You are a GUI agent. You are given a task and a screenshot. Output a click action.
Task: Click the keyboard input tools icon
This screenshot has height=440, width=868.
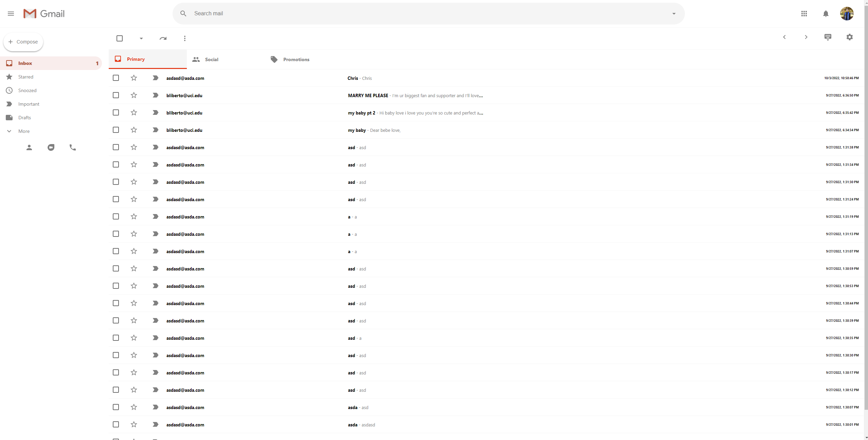tap(828, 37)
